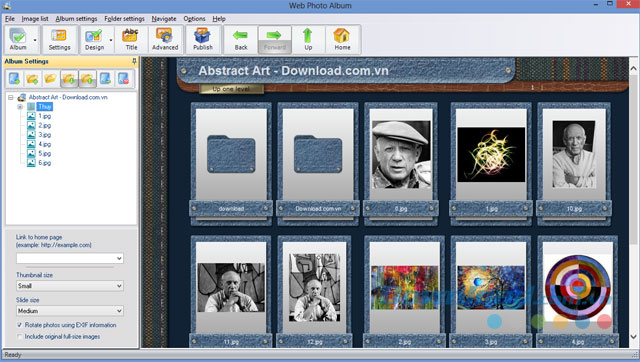
Task: Click the plain yellow folder icon
Action: (50, 78)
